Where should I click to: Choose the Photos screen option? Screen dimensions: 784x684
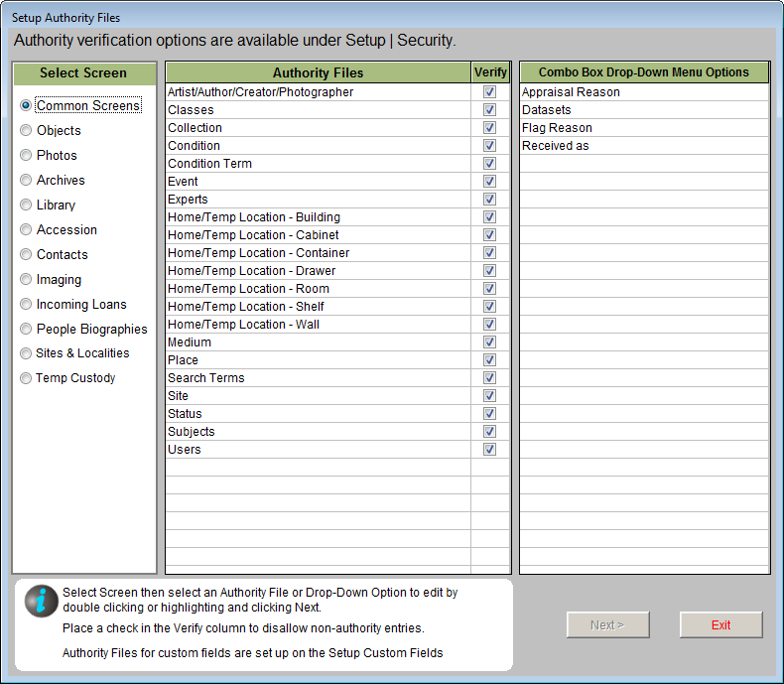click(x=27, y=155)
